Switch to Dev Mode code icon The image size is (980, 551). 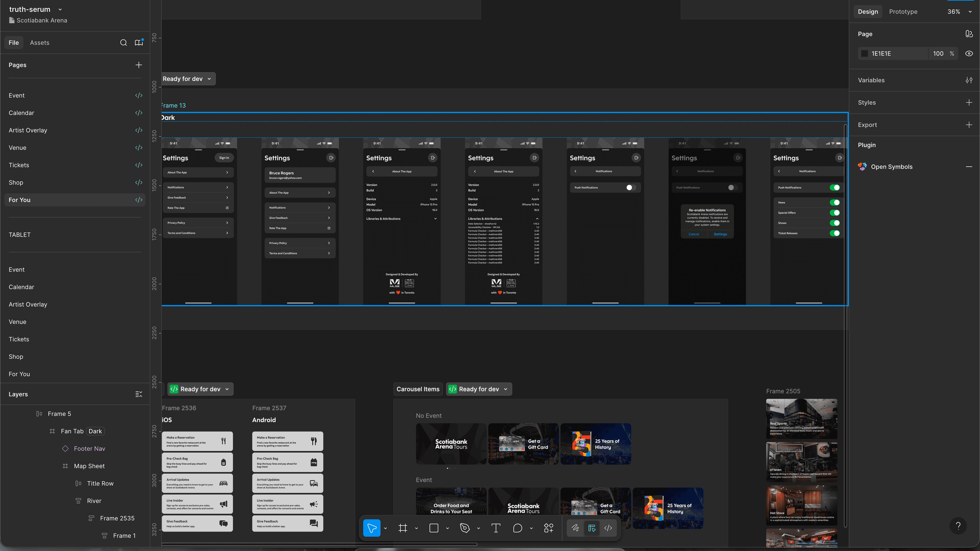608,528
